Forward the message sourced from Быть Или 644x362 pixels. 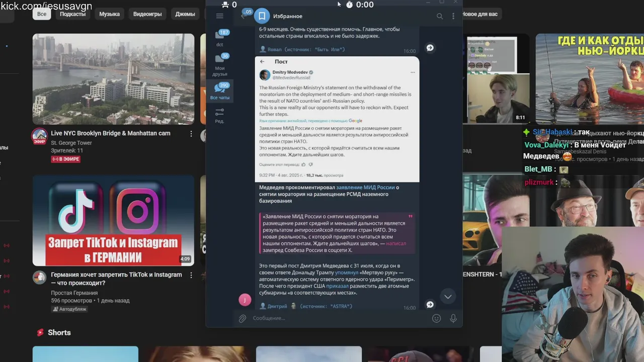pos(430,48)
